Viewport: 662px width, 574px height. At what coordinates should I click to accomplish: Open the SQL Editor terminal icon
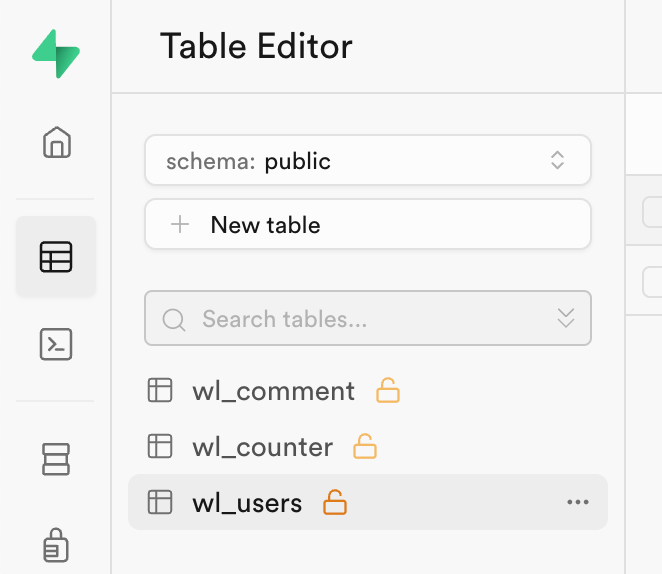56,344
